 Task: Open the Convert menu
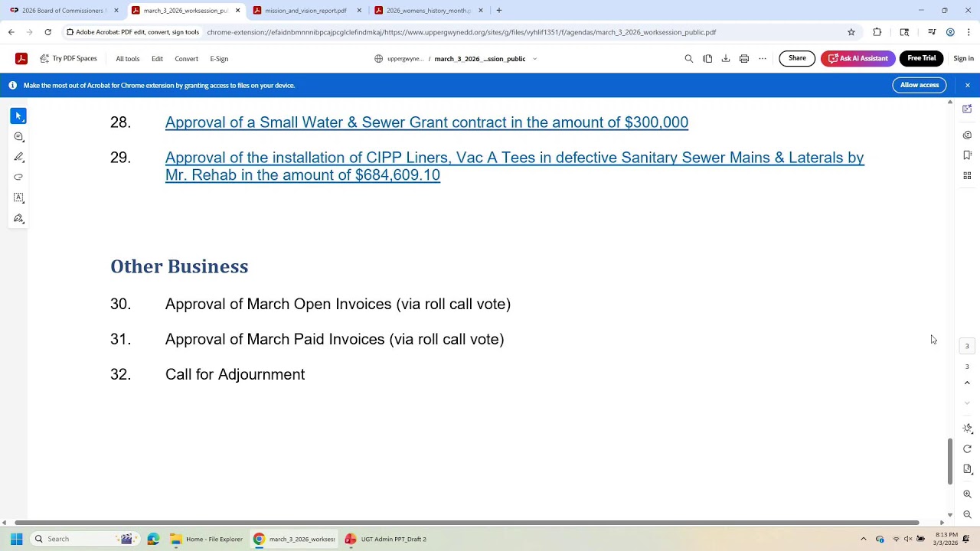click(x=186, y=59)
